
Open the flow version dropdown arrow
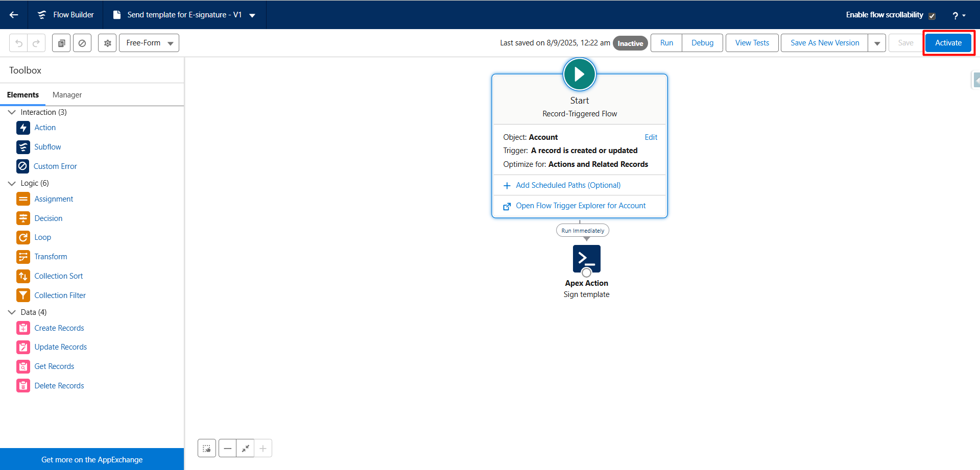point(252,15)
